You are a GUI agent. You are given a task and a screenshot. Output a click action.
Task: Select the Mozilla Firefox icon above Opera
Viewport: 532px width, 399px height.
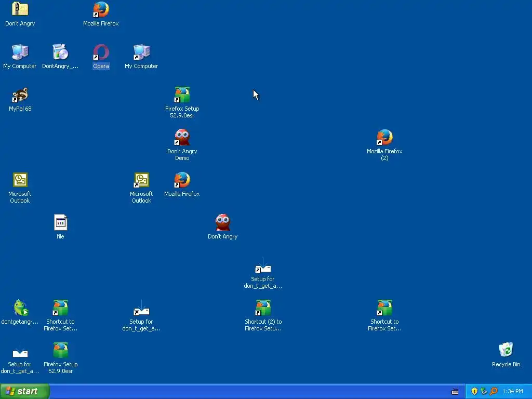coord(101,9)
